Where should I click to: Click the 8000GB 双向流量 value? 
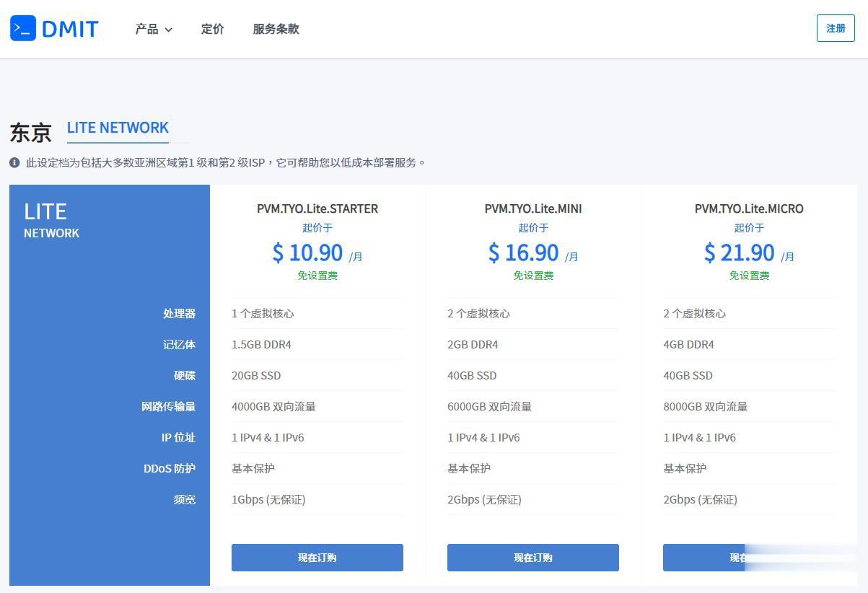(705, 407)
